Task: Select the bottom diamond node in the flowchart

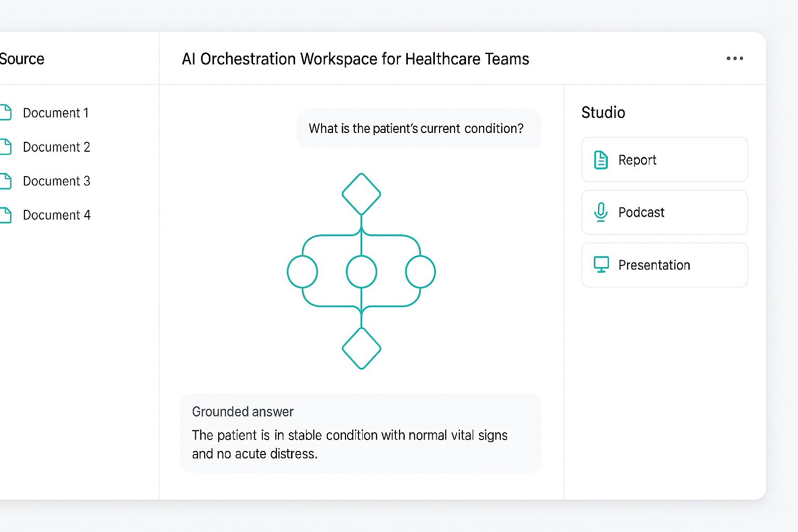Action: [x=362, y=348]
